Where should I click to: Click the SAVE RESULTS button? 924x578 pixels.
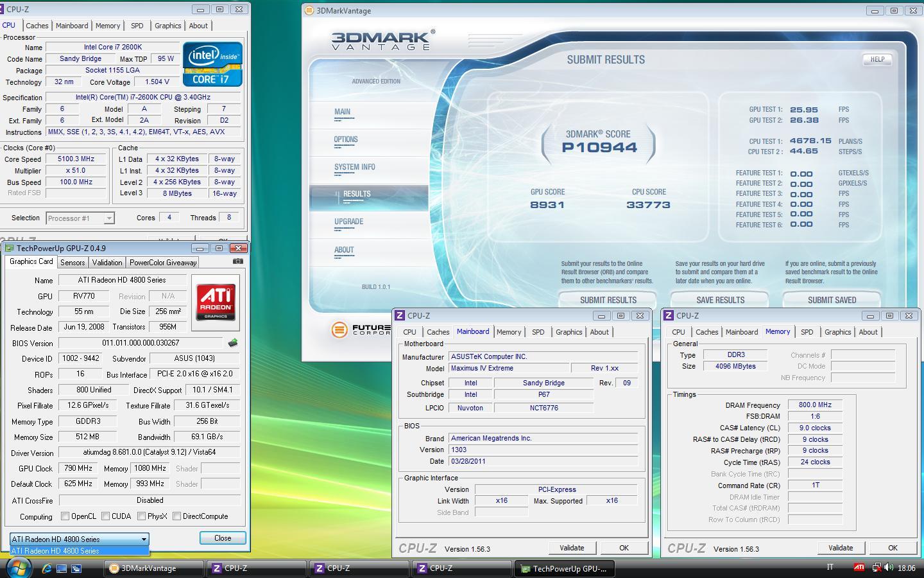[x=720, y=299]
